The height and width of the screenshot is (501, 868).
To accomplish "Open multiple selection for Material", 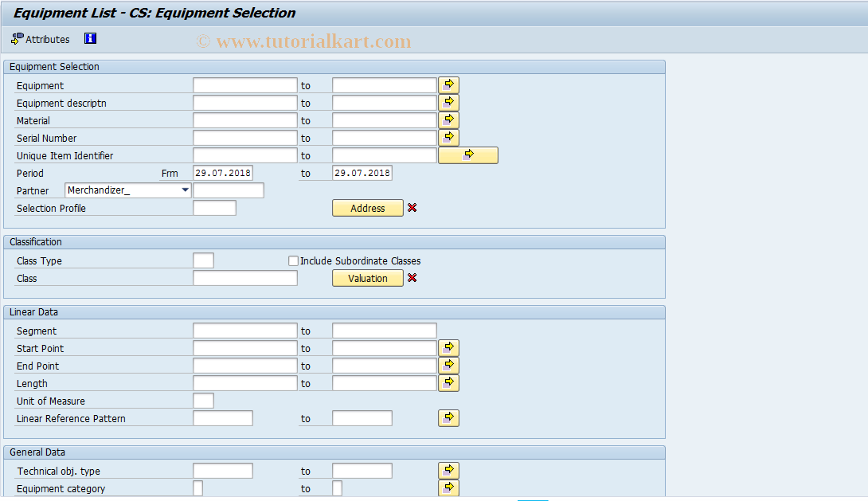I will [448, 120].
